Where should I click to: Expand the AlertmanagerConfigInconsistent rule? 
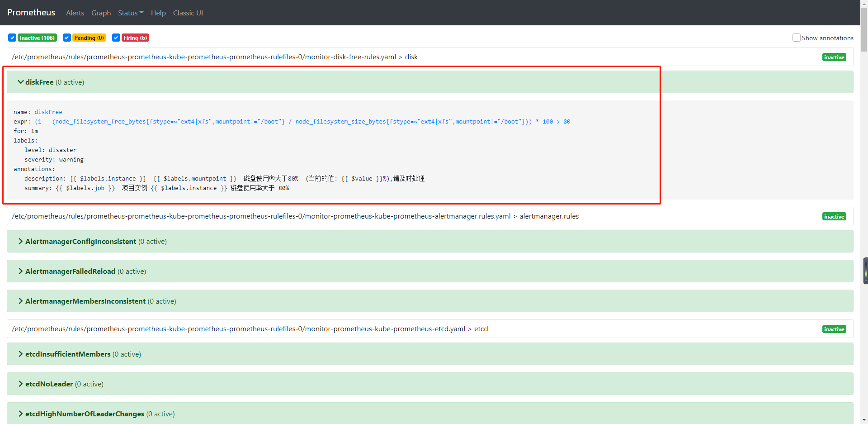tap(430, 241)
